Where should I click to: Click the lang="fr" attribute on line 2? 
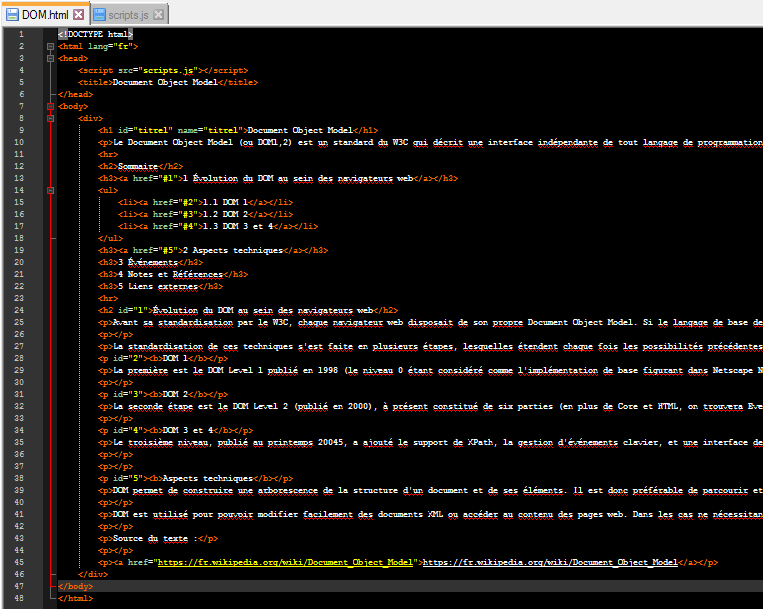pyautogui.click(x=110, y=46)
